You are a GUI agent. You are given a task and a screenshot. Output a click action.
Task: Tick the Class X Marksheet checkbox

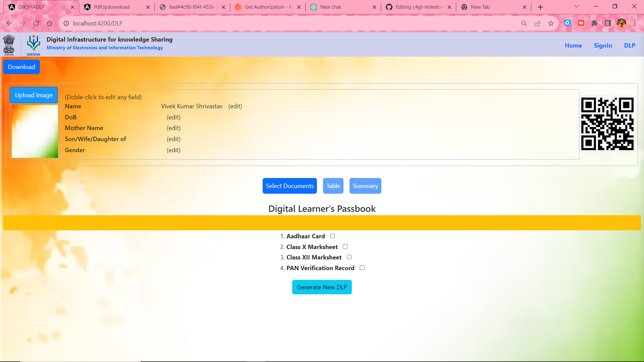[345, 247]
